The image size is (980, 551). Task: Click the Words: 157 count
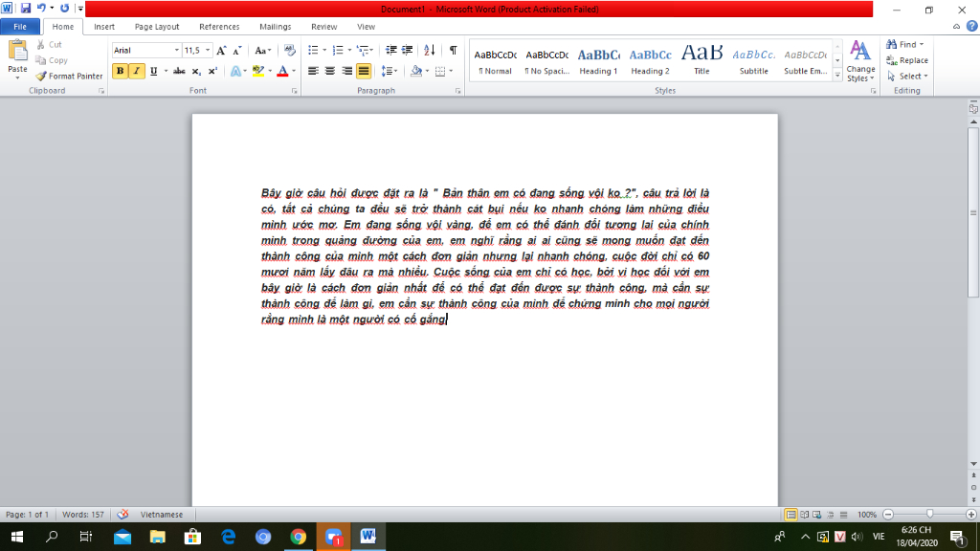[83, 515]
